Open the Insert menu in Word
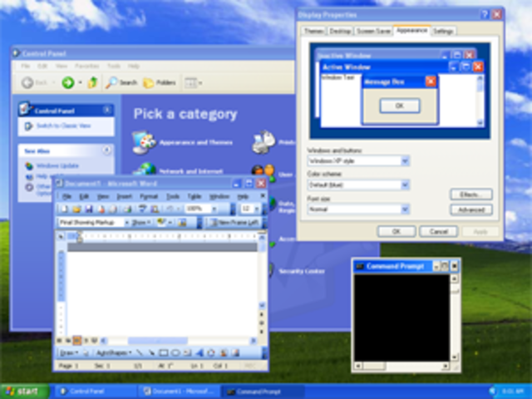532x399 pixels. click(124, 196)
